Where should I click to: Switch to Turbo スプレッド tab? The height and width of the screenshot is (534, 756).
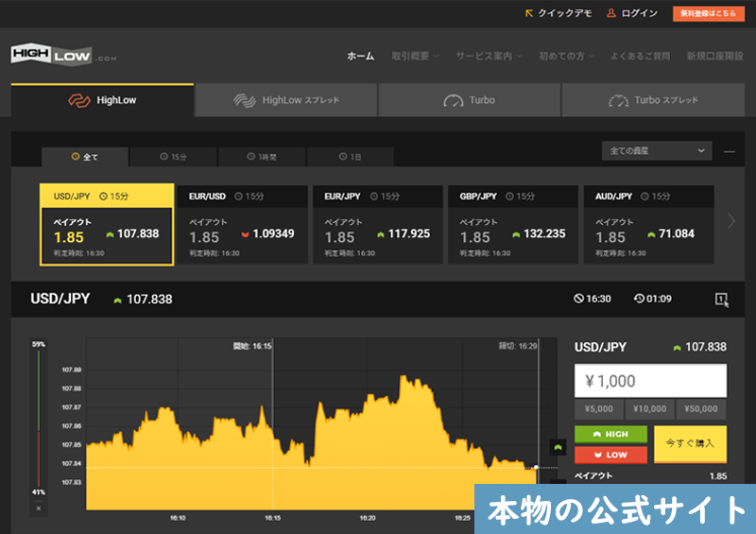click(x=653, y=100)
